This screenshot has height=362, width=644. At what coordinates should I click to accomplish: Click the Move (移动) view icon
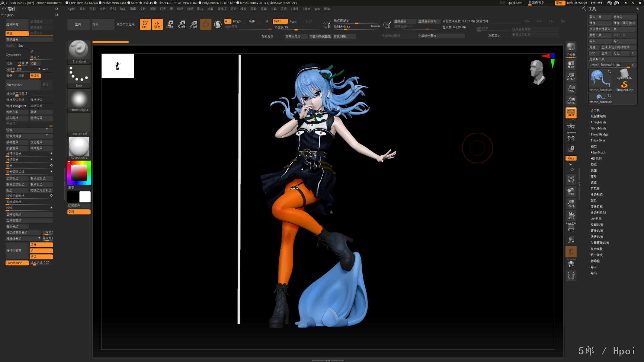[x=571, y=191]
